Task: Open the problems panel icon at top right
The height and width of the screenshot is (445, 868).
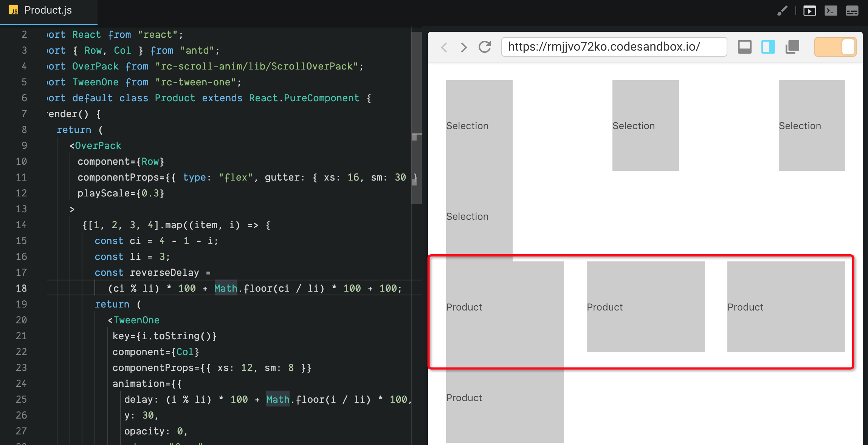Action: (852, 10)
